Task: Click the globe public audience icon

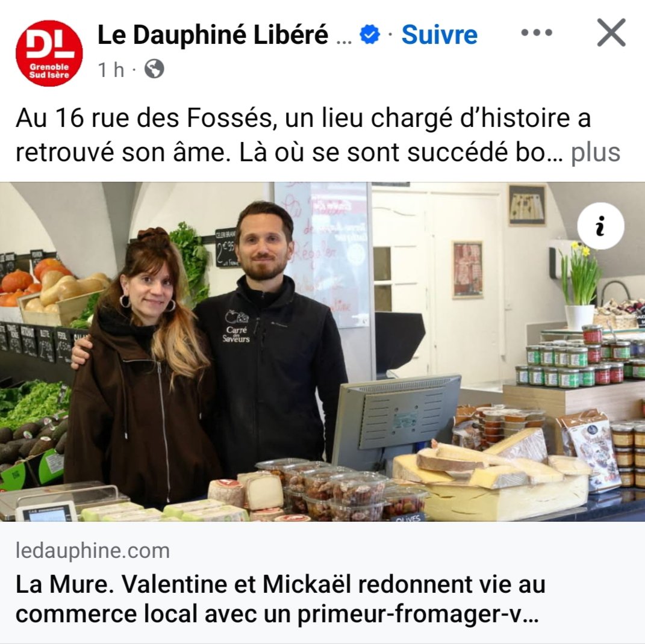Action: point(154,69)
